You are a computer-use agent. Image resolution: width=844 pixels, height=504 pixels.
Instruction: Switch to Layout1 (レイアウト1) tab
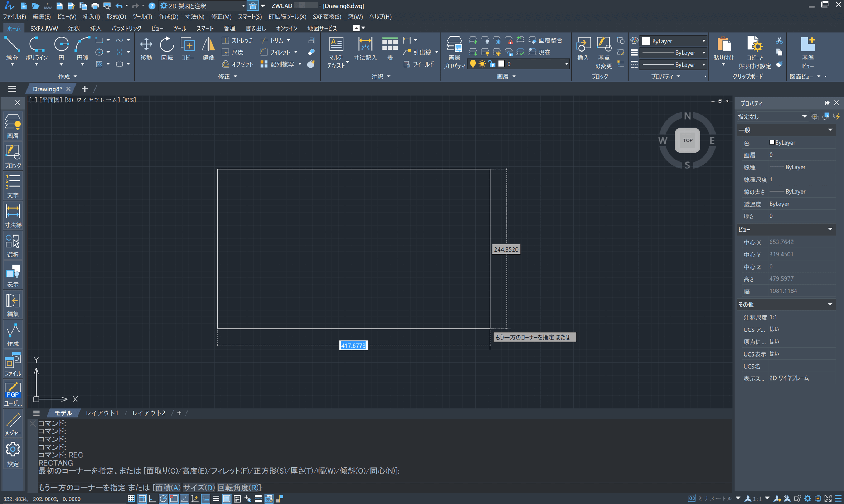(x=102, y=413)
